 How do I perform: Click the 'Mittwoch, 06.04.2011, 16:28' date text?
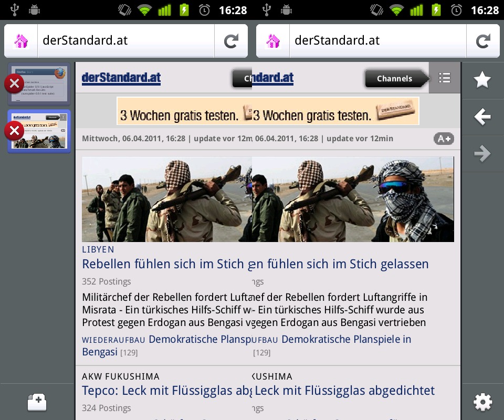click(134, 139)
